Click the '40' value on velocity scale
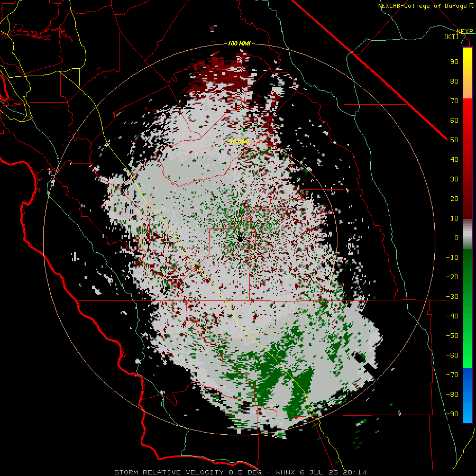 click(454, 160)
